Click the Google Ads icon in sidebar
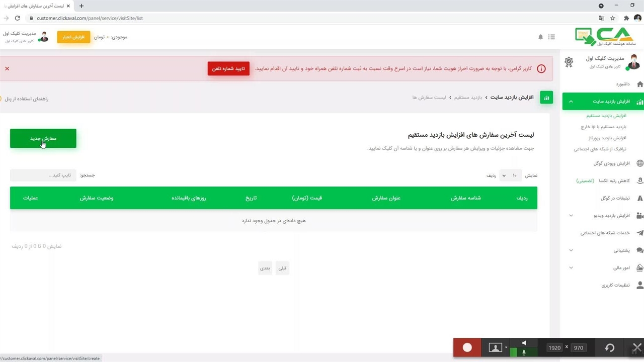The width and height of the screenshot is (644, 362). point(639,198)
